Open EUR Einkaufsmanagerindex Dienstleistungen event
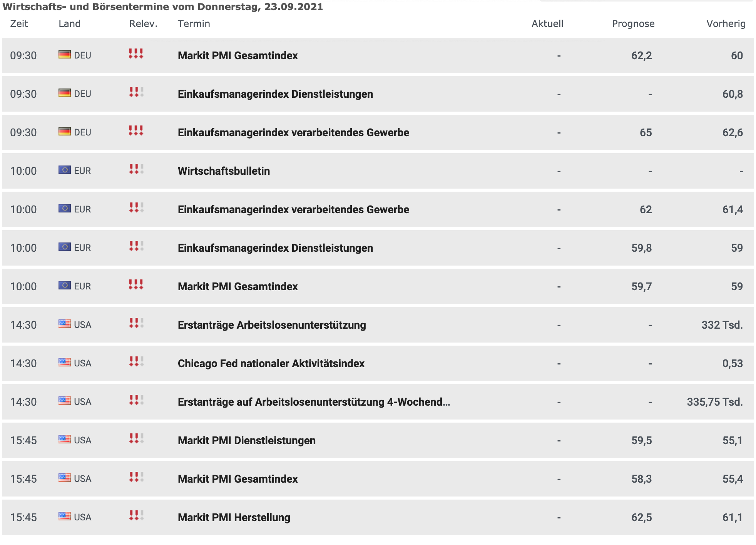Viewport: 756px width, 545px height. (275, 248)
